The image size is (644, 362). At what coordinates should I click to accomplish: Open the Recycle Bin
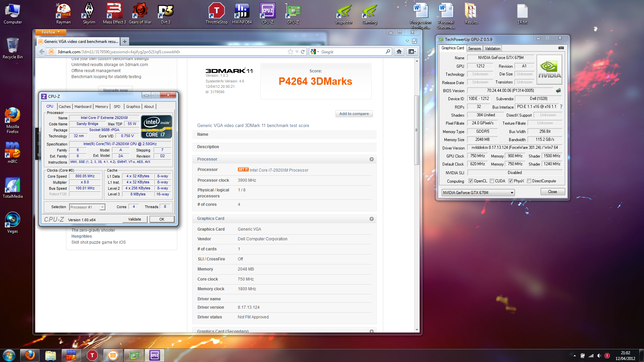coord(12,48)
